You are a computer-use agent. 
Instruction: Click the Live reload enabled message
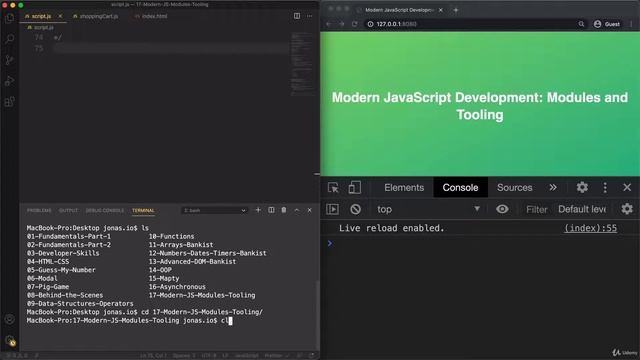[391, 228]
